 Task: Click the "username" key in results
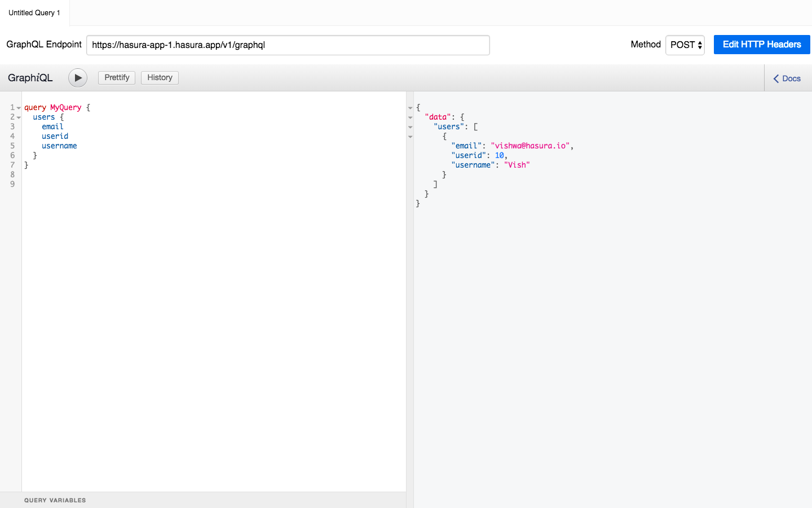point(473,165)
